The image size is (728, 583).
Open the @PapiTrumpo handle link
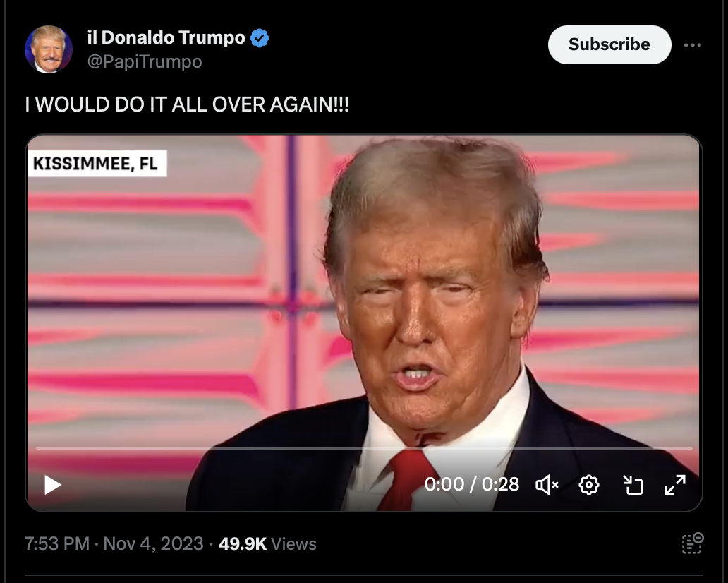pyautogui.click(x=145, y=62)
